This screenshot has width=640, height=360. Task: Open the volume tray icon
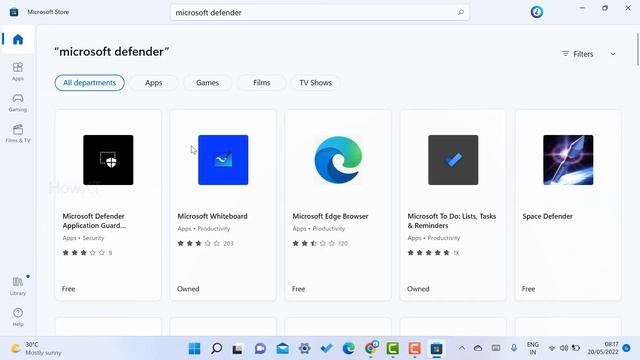564,348
